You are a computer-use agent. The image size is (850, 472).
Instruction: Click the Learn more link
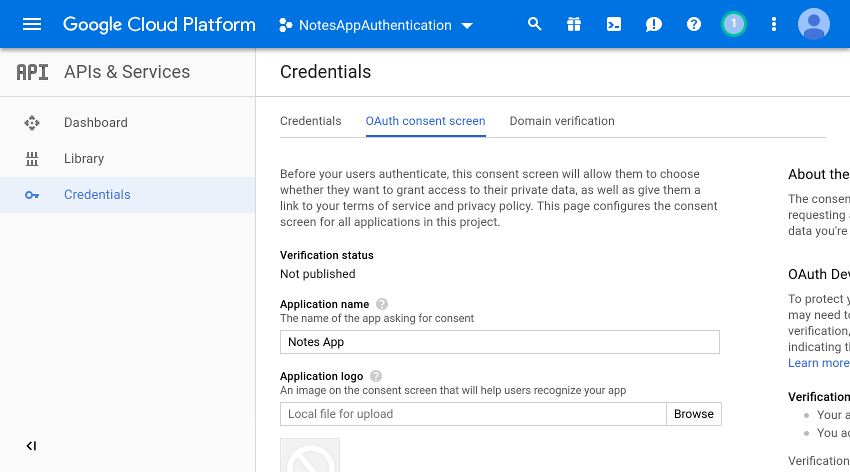pyautogui.click(x=818, y=363)
